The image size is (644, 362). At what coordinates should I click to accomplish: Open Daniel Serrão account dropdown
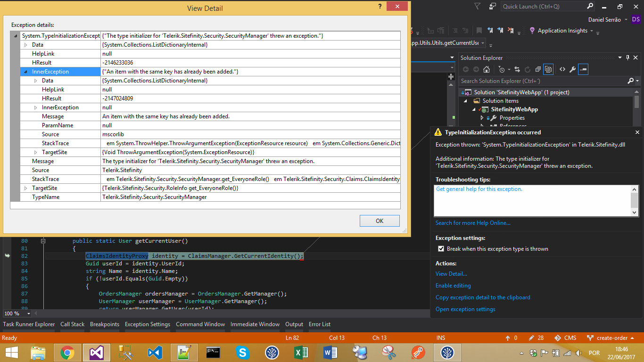(x=626, y=20)
